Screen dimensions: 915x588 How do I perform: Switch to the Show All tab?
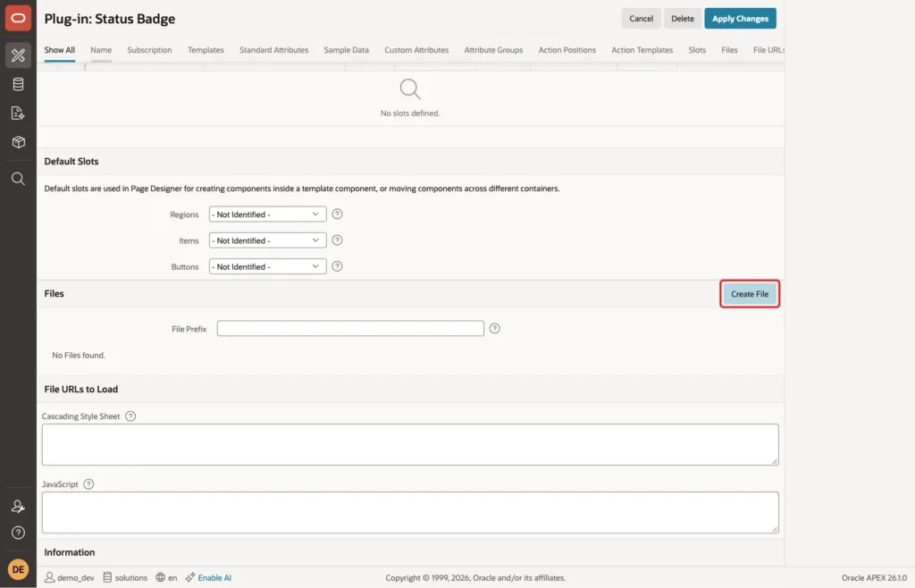(x=60, y=50)
